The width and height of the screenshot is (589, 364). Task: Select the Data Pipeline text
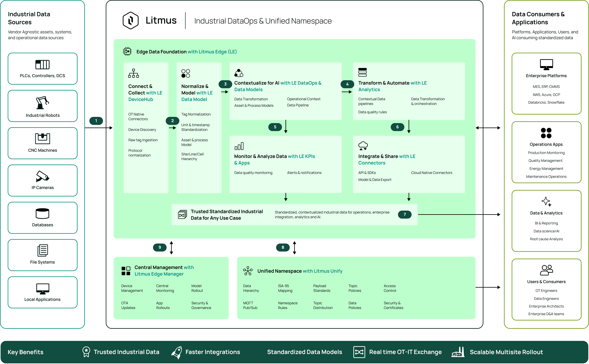(x=298, y=105)
